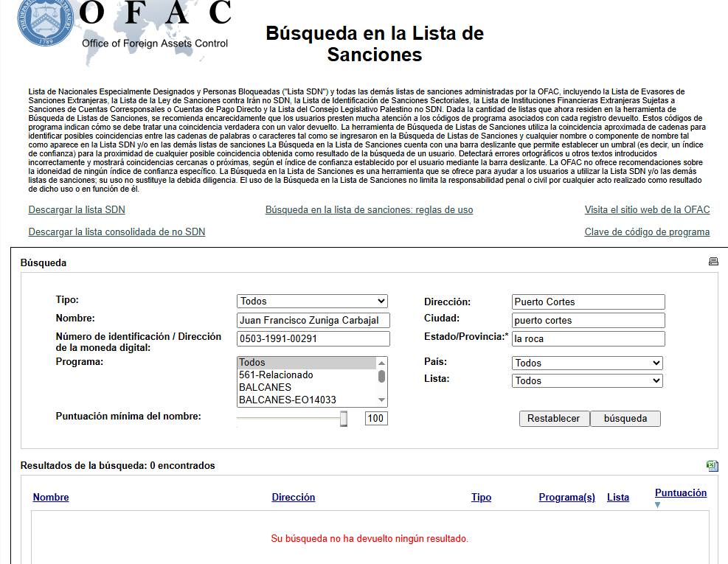Viewport: 728px width, 564px height.
Task: Click the Treasury seal logo
Action: [x=46, y=22]
